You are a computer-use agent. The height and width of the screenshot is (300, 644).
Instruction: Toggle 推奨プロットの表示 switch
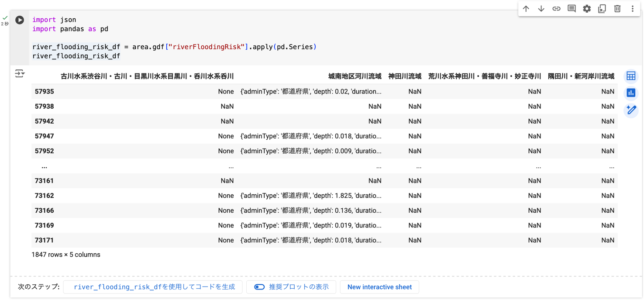[259, 287]
